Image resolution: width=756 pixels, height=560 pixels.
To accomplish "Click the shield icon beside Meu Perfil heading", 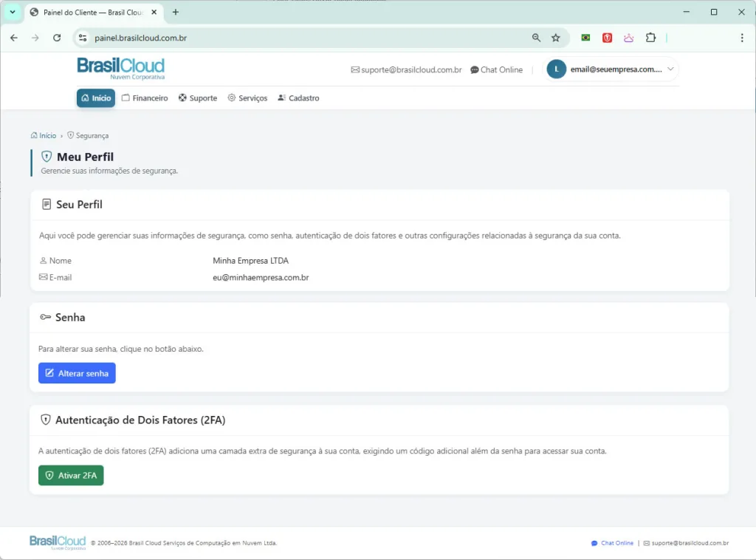I will 47,157.
